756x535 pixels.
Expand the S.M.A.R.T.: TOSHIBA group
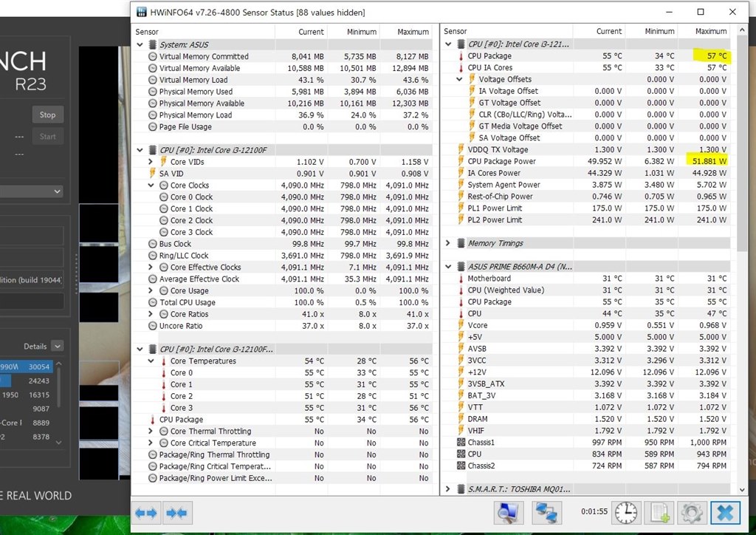[x=448, y=489]
